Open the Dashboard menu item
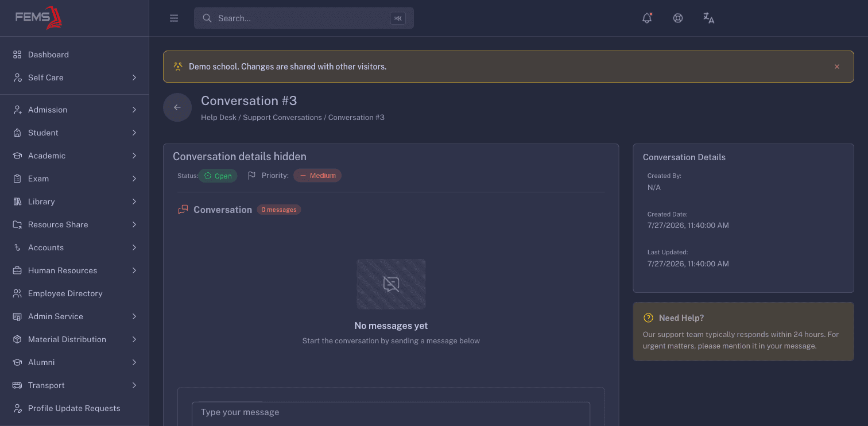 74,55
